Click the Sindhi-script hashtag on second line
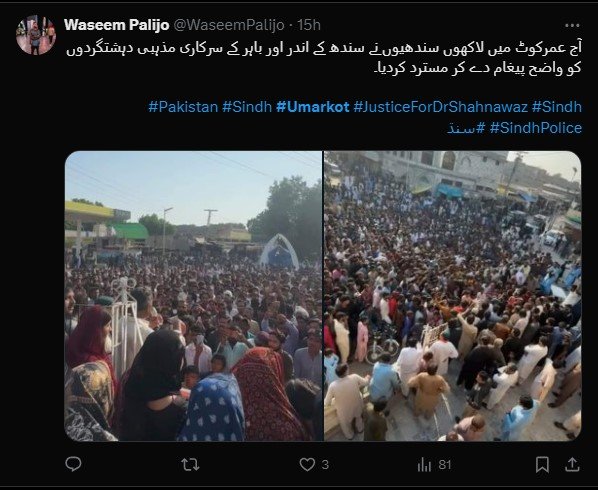Screen dimensions: 598x490 [x=466, y=128]
